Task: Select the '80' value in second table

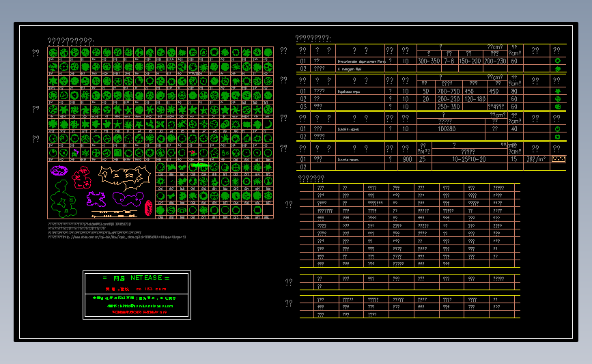Action: 514,92
